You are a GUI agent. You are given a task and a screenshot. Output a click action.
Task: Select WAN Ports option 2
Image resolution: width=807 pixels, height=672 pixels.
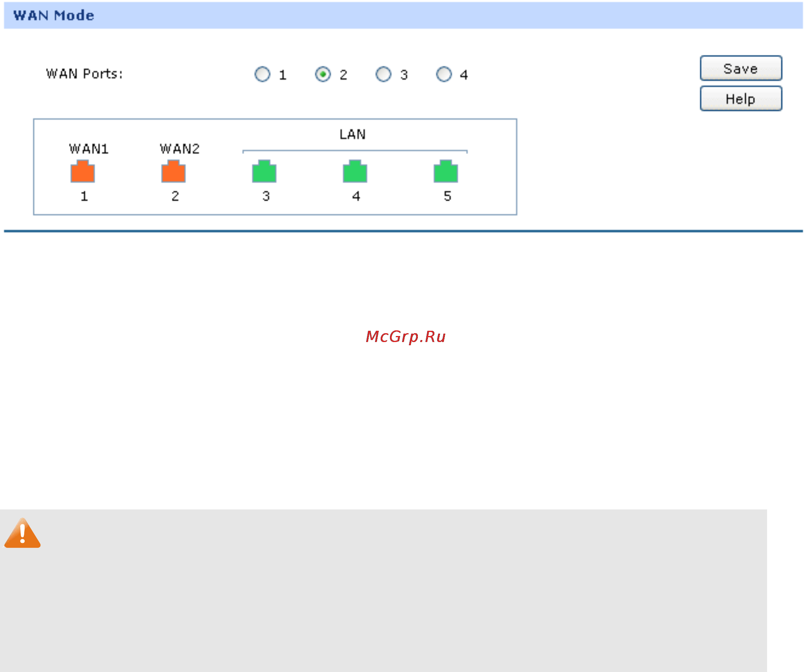[323, 74]
